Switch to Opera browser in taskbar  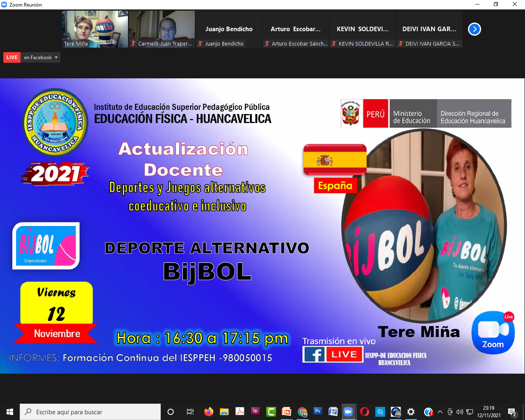pos(364,411)
